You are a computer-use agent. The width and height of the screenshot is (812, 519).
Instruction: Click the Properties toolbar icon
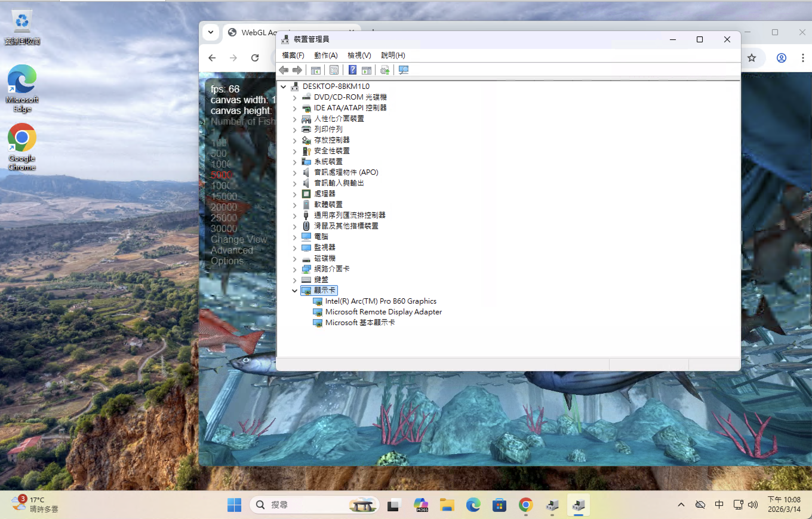tap(334, 70)
